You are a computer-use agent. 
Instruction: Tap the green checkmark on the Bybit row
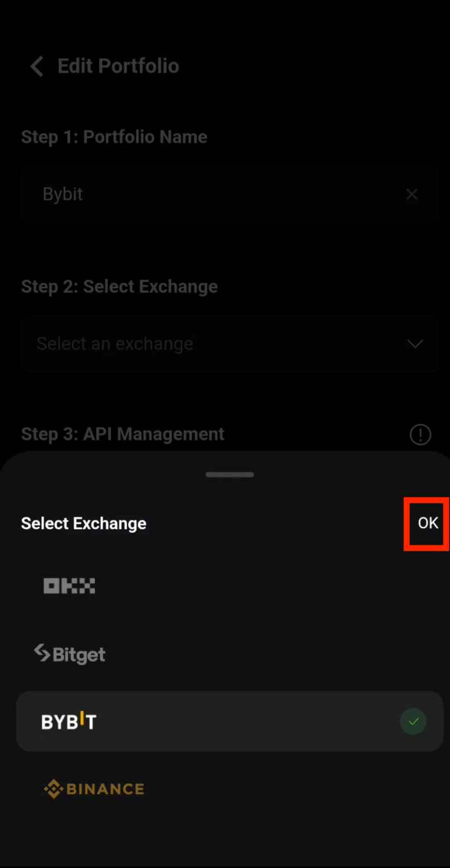pos(413,721)
